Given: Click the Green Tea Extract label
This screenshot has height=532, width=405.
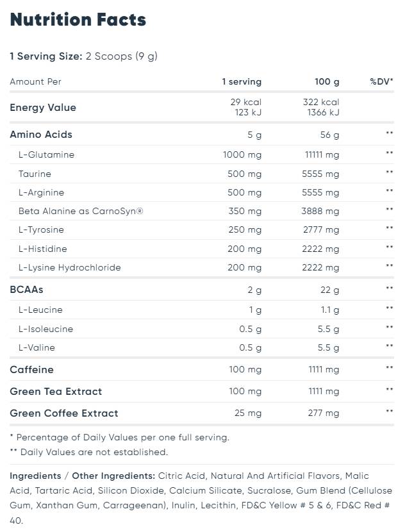Looking at the screenshot, I should (56, 392).
